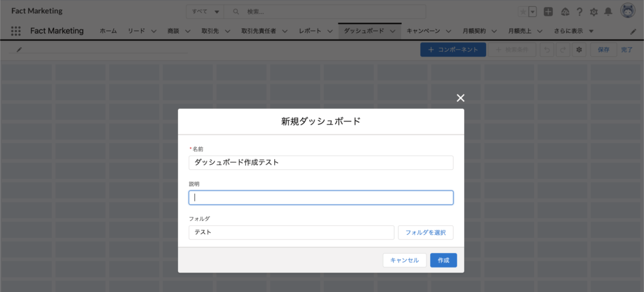Image resolution: width=644 pixels, height=292 pixels.
Task: Go to the ホーム tab
Action: click(x=108, y=31)
